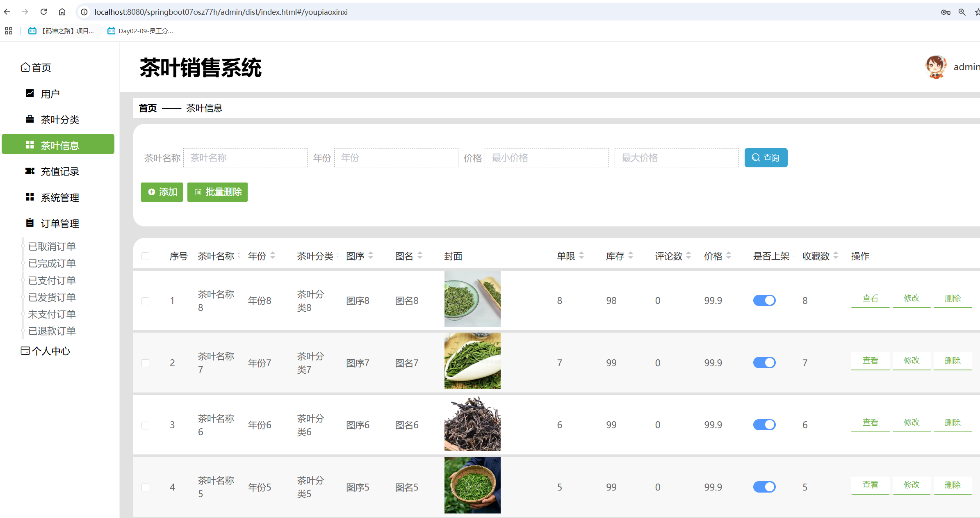
Task: Toggle the 是否上架 switch for row 1
Action: 764,300
